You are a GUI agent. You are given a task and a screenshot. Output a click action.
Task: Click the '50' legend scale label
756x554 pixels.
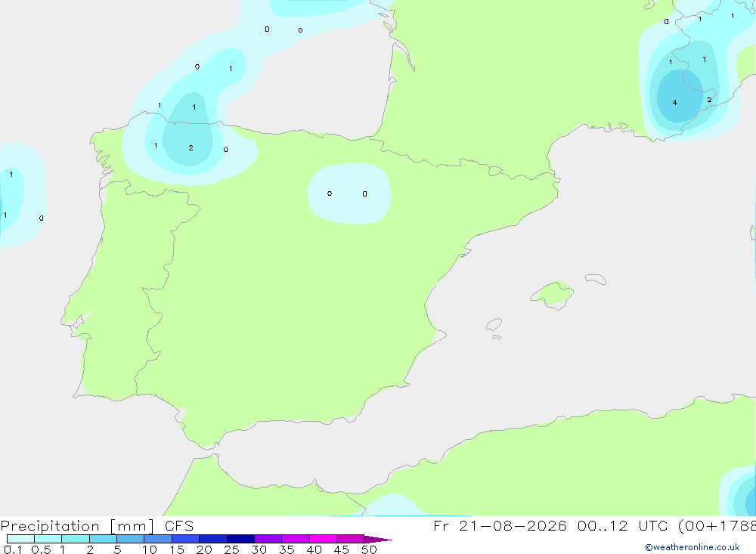[x=369, y=549]
